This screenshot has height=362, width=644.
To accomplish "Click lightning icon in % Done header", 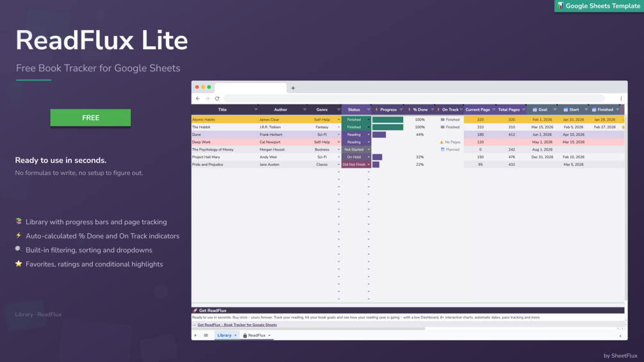I will tap(409, 110).
